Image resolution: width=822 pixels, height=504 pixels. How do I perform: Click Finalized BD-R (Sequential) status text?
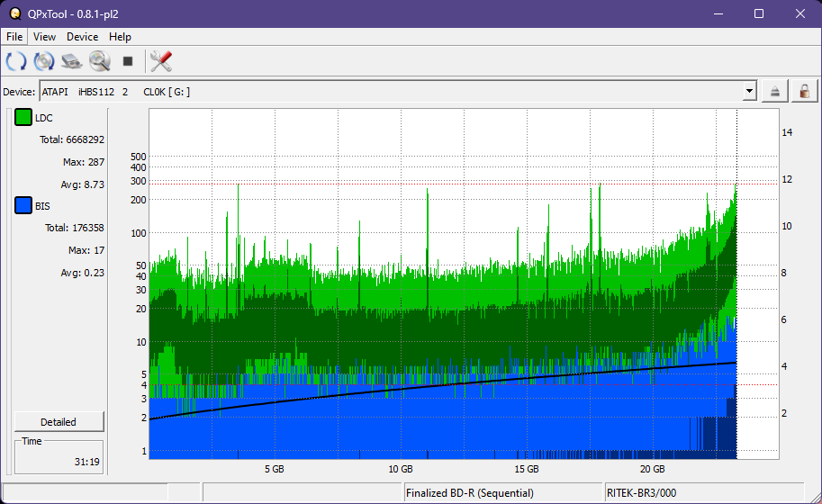(x=470, y=493)
